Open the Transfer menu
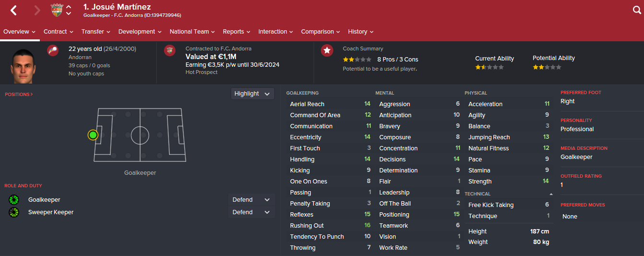 [x=96, y=32]
